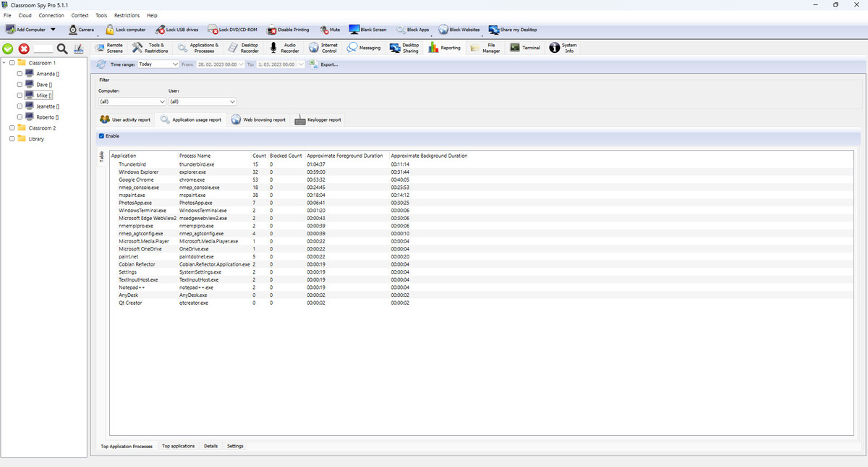Open the Restrictions menu

coord(127,15)
